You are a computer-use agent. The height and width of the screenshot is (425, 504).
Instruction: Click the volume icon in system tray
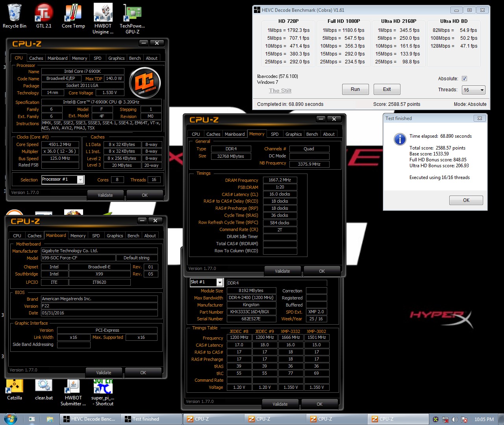tap(455, 419)
